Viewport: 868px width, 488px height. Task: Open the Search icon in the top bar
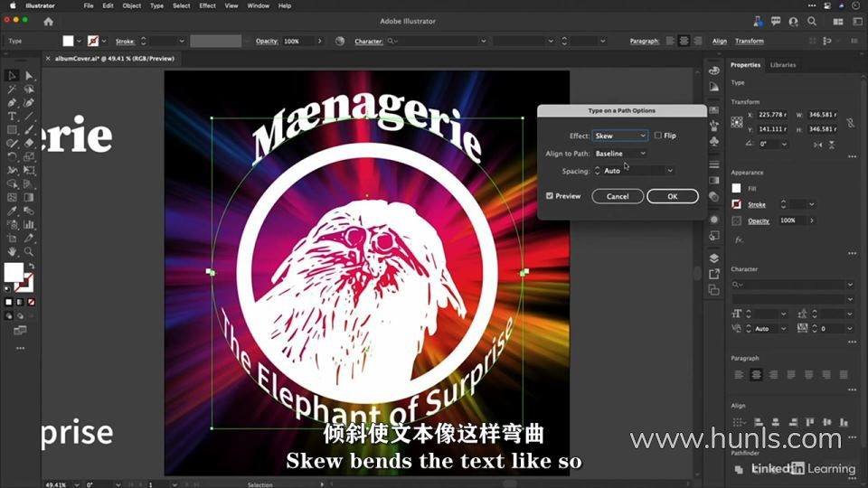tap(812, 21)
